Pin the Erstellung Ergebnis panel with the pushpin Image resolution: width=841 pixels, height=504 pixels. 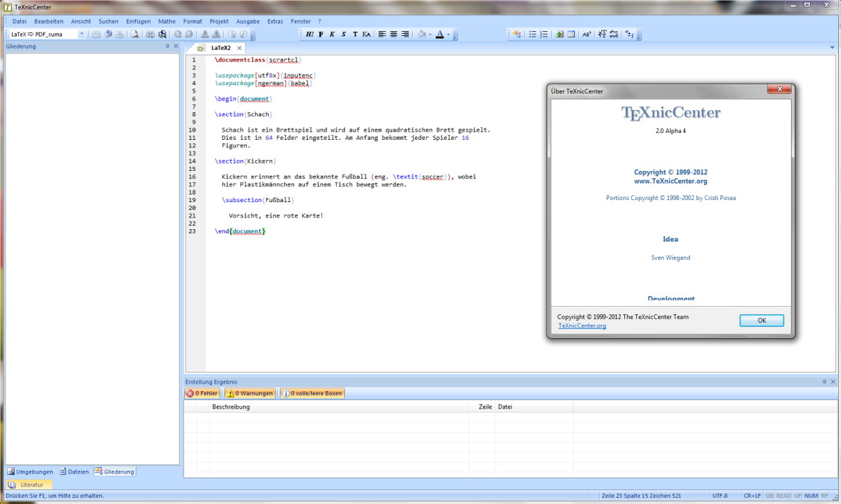click(824, 381)
